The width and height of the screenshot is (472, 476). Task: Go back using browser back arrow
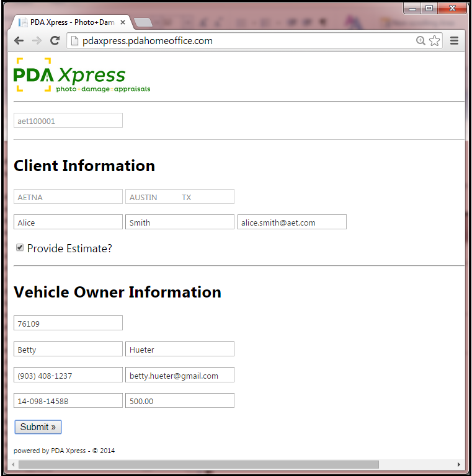(19, 41)
